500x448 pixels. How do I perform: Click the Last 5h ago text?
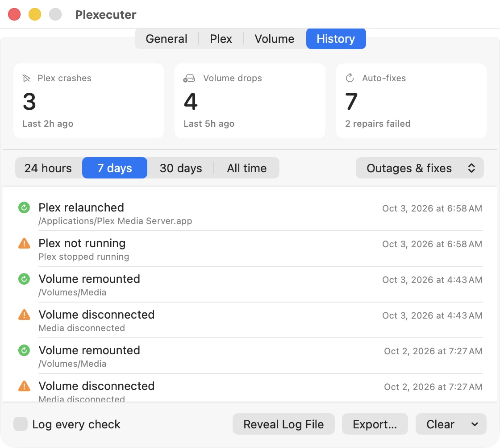coord(209,124)
